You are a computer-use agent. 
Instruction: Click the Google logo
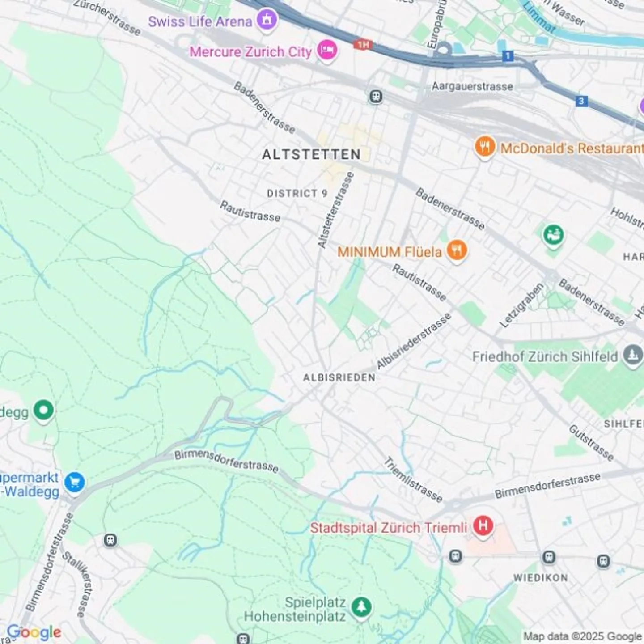(34, 632)
